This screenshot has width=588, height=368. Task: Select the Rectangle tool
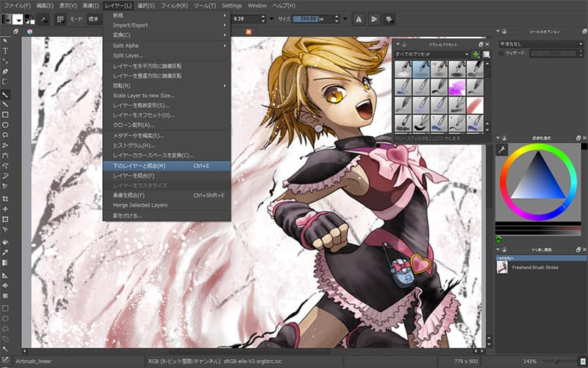click(x=5, y=115)
